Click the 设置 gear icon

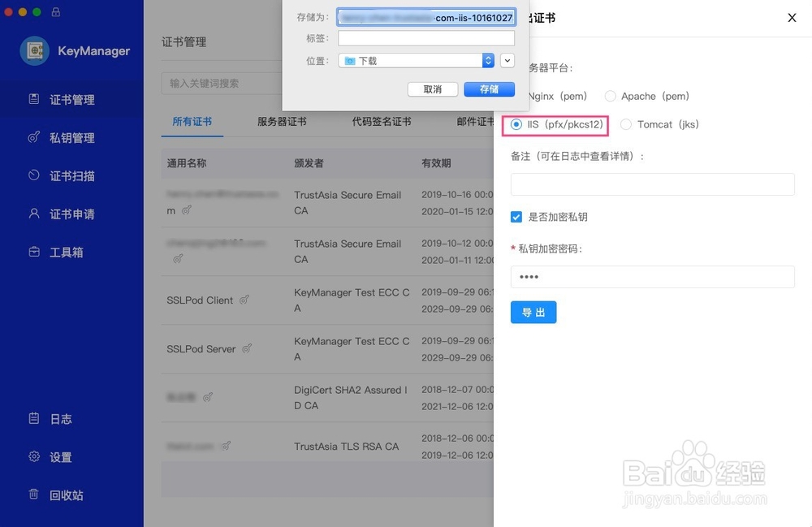[x=33, y=456]
